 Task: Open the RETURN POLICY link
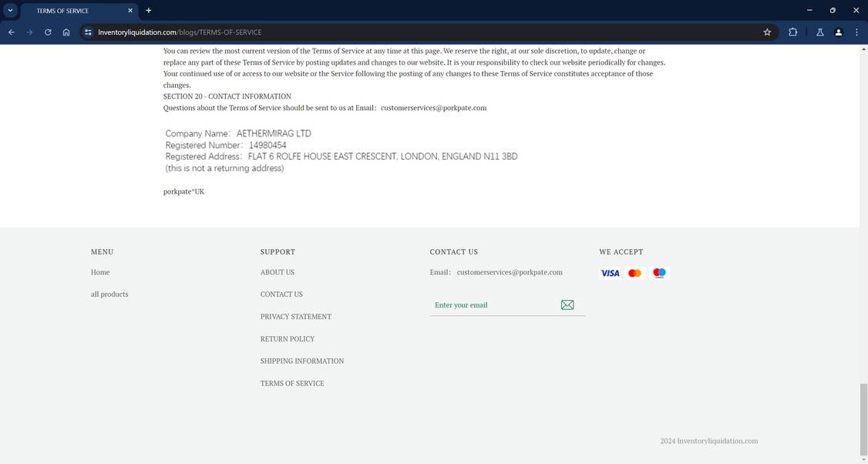[x=288, y=338]
